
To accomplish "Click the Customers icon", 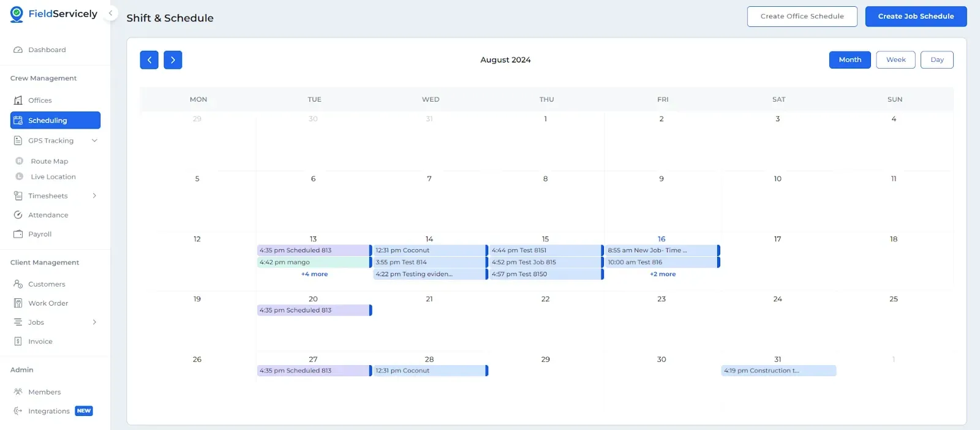I will click(x=18, y=284).
